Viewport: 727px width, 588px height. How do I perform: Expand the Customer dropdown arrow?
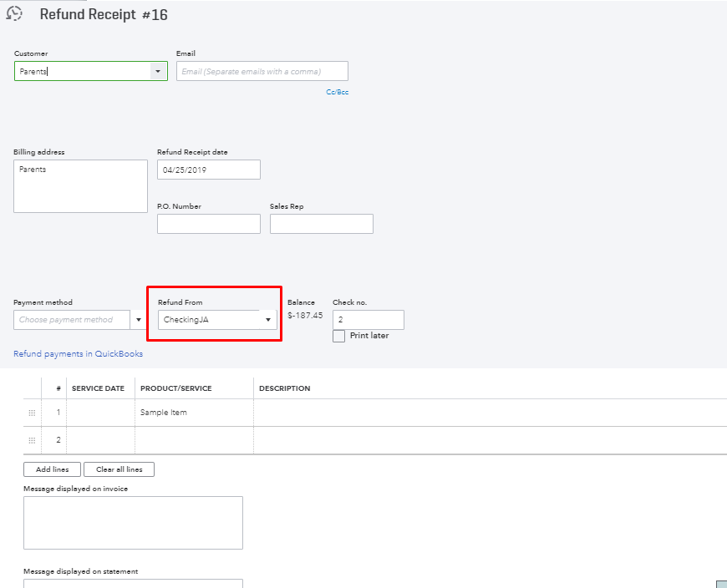point(158,71)
